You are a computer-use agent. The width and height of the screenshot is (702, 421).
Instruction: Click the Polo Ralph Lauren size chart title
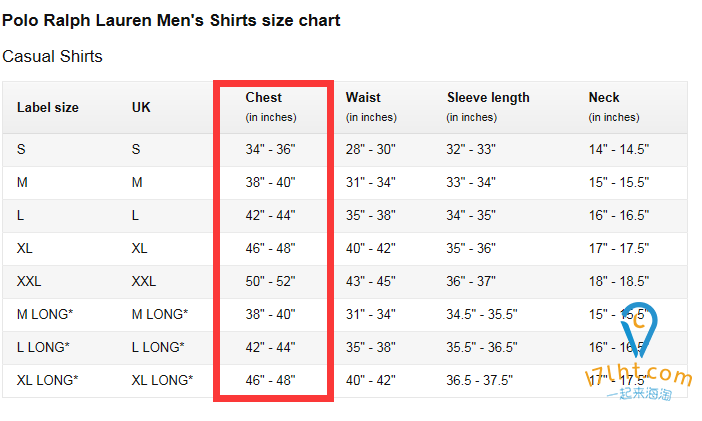point(171,21)
